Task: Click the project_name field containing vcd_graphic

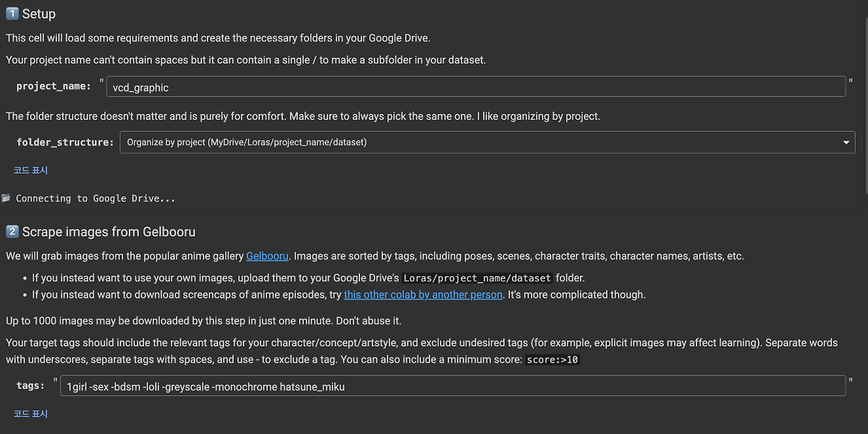Action: tap(475, 87)
